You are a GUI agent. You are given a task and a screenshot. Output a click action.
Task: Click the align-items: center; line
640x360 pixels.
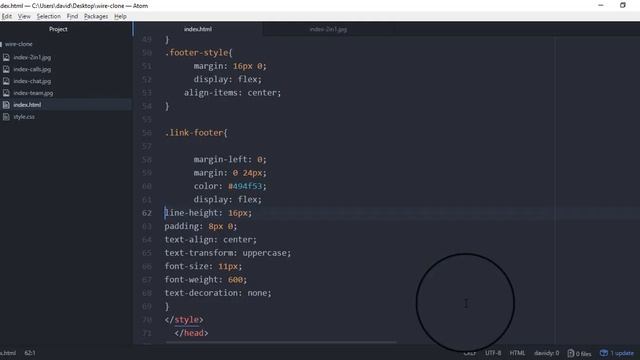232,93
